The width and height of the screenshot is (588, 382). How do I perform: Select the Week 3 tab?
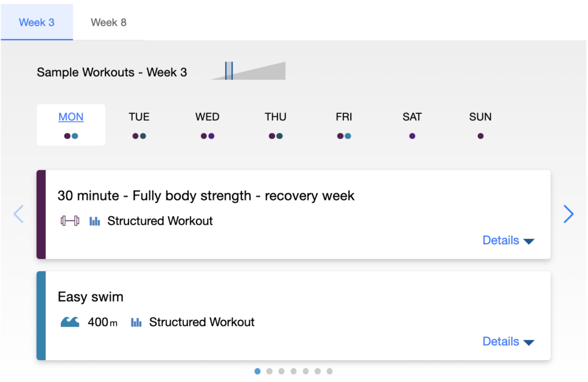pos(37,22)
